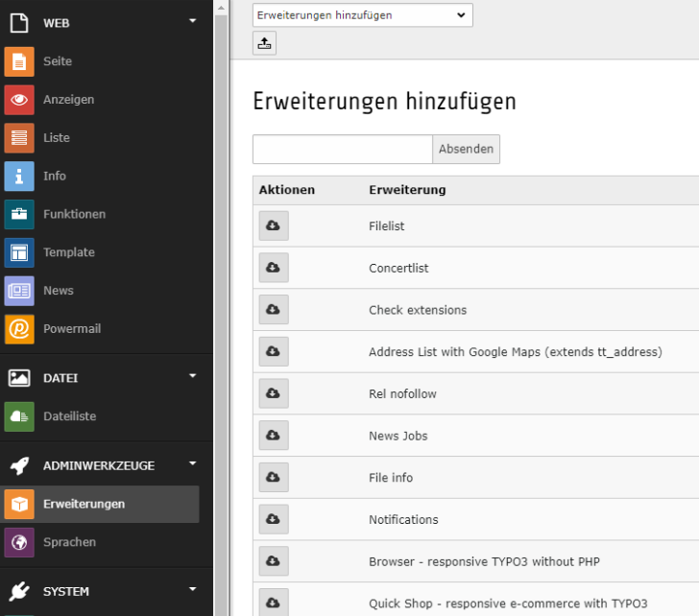Click the Absenden button
The image size is (699, 616).
tap(466, 150)
